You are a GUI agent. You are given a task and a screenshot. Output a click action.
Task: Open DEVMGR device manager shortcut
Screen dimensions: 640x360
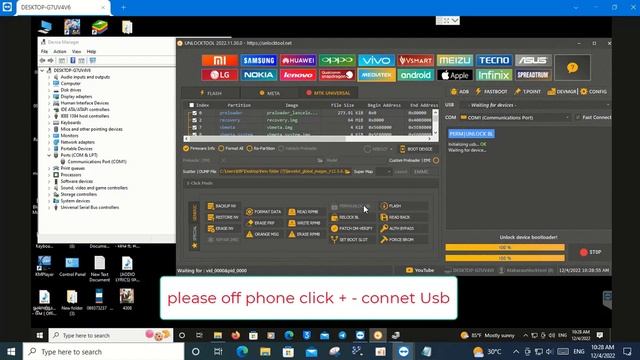click(x=562, y=92)
